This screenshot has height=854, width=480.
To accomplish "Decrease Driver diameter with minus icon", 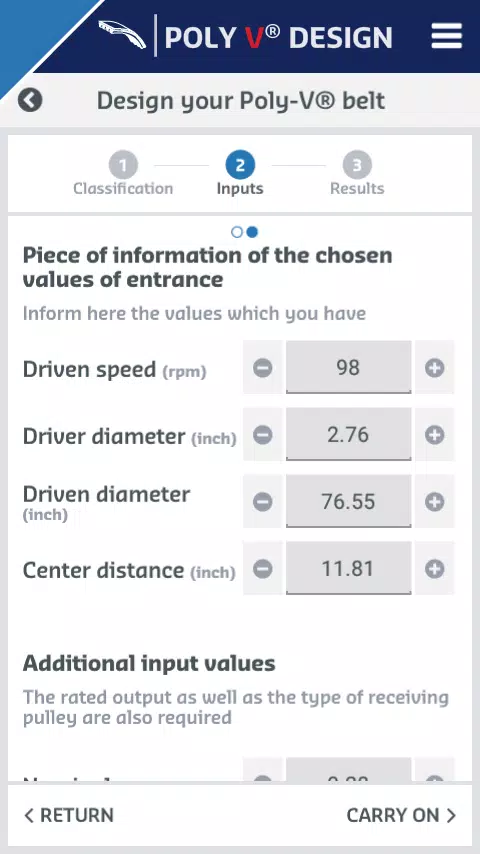I will 263,435.
